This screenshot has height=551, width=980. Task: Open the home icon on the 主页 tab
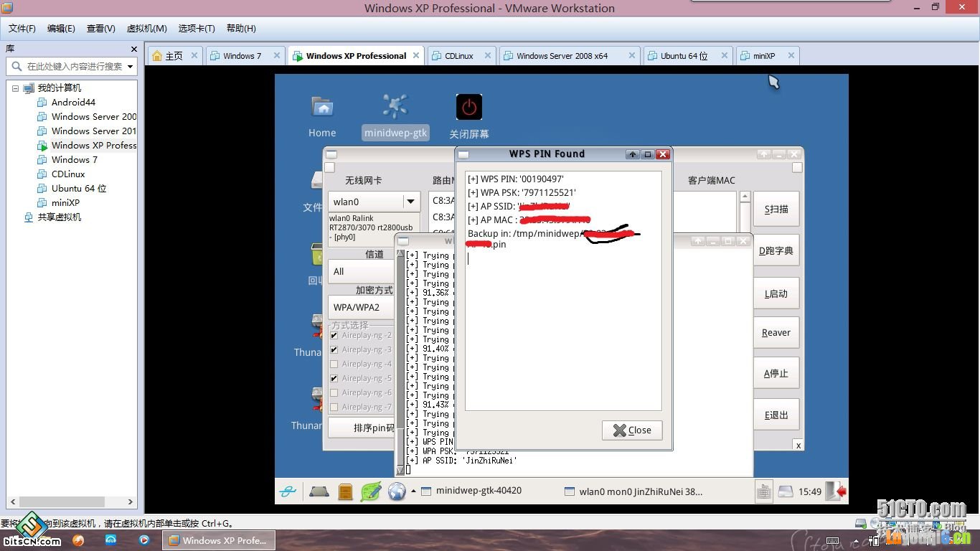(157, 56)
